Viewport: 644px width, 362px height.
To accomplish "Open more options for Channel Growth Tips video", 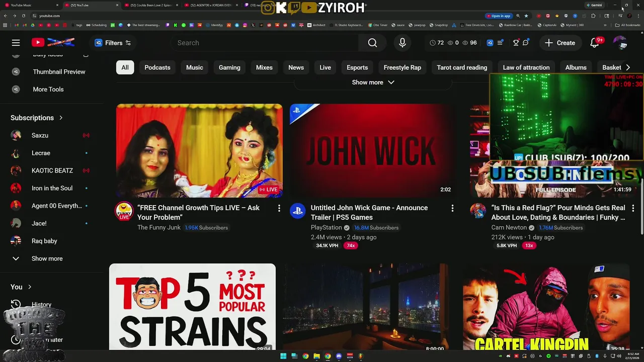I will [279, 208].
